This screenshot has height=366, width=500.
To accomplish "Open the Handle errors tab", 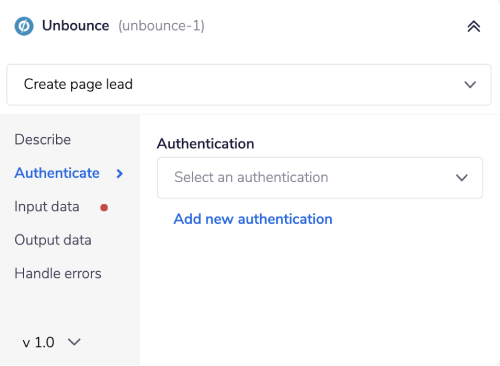I will [x=58, y=273].
